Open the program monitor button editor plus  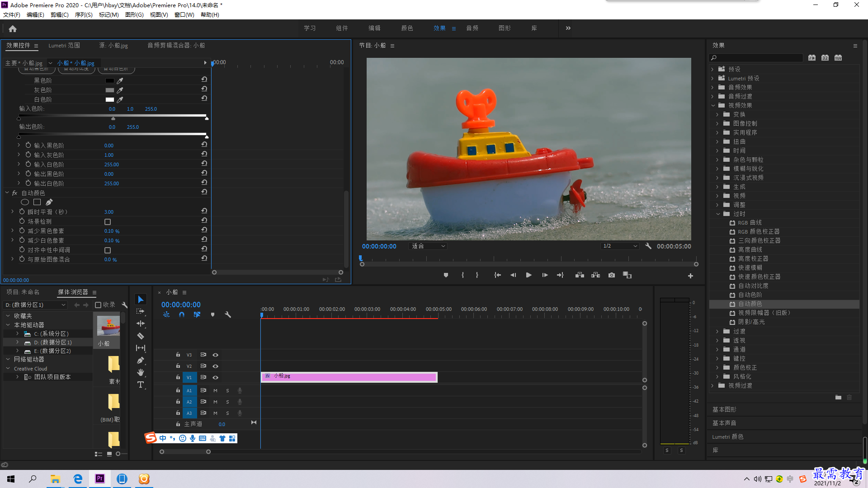pos(690,276)
